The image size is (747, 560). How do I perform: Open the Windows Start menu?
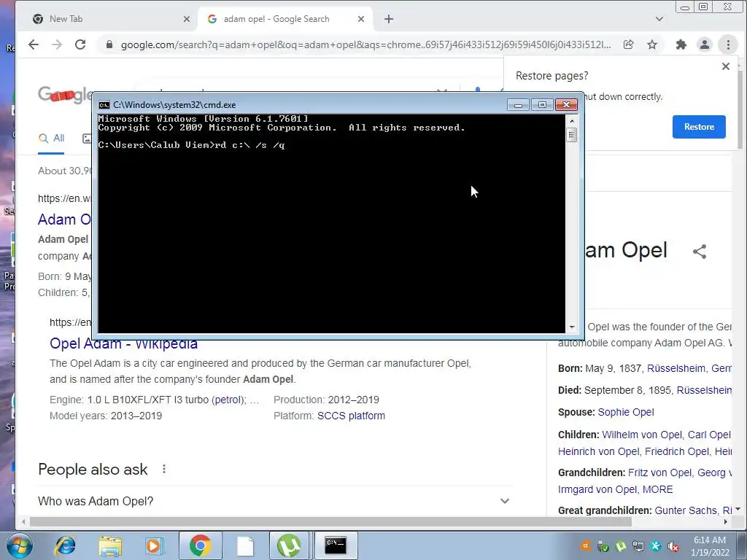click(19, 545)
